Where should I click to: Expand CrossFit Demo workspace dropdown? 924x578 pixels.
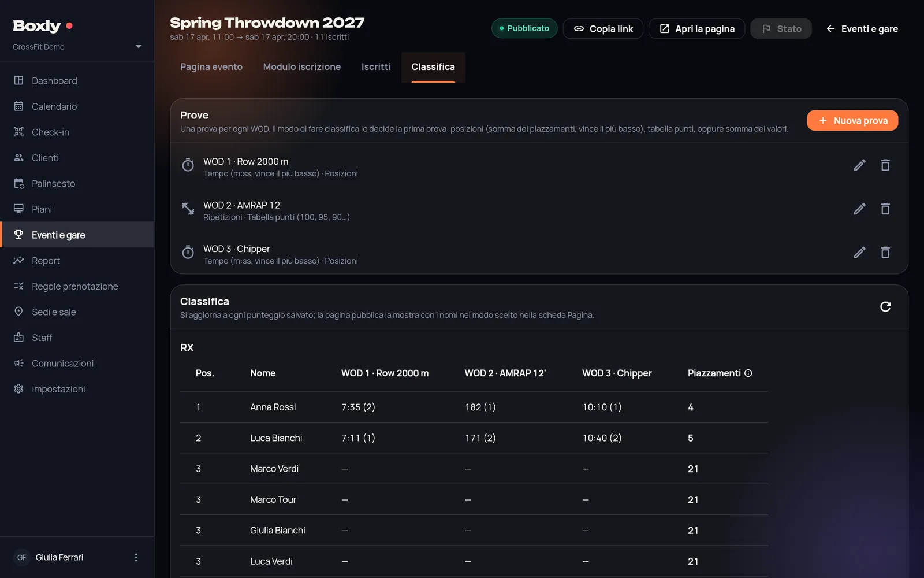coord(77,47)
